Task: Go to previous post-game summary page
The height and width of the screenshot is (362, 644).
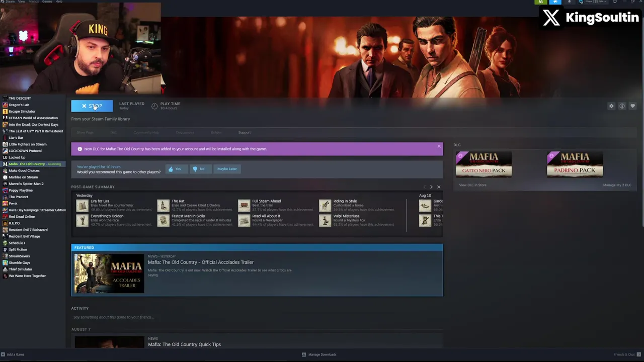Action: point(424,187)
